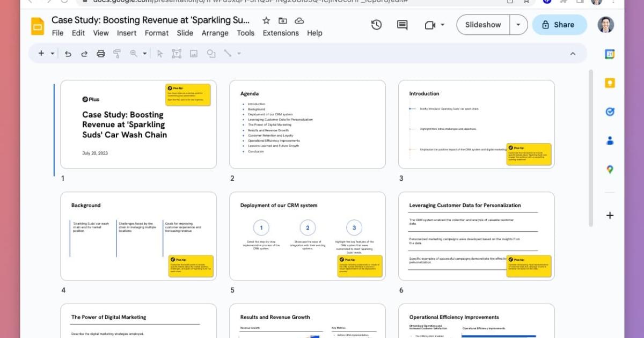Select the Agenda slide thumbnail
644x338 pixels.
[x=308, y=124]
